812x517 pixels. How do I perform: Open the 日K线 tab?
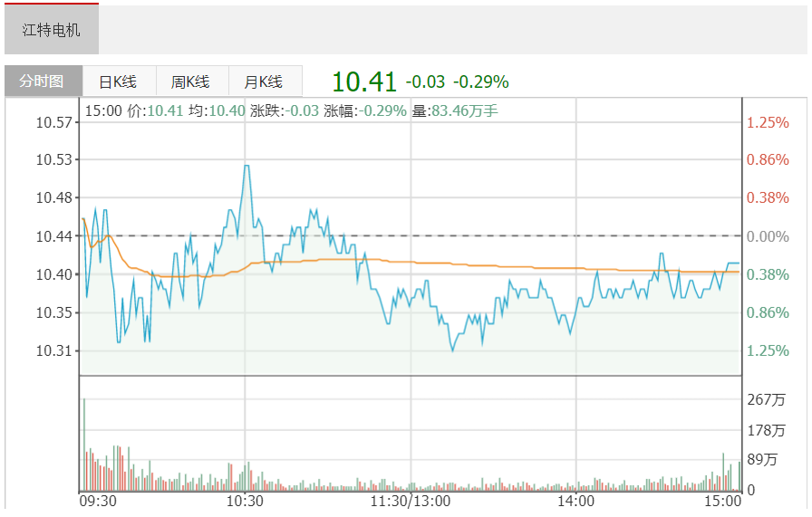[x=119, y=81]
